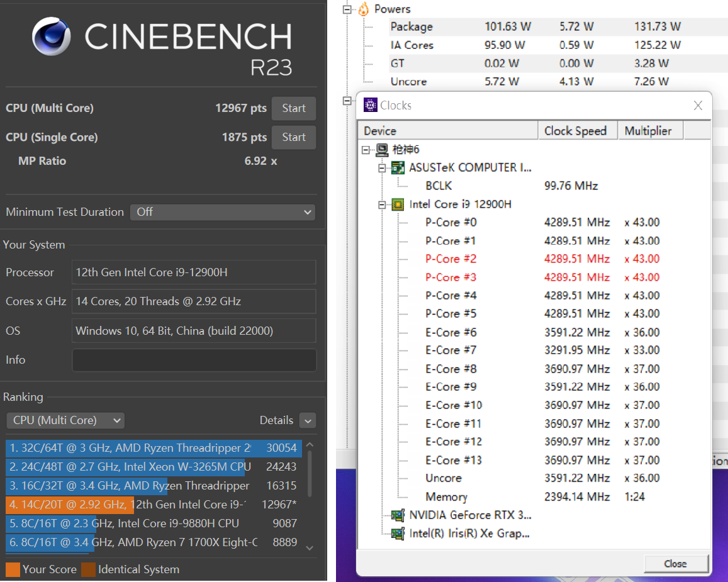Viewport: 728px width, 582px height.
Task: Select E-Core #6 row
Action: point(542,332)
